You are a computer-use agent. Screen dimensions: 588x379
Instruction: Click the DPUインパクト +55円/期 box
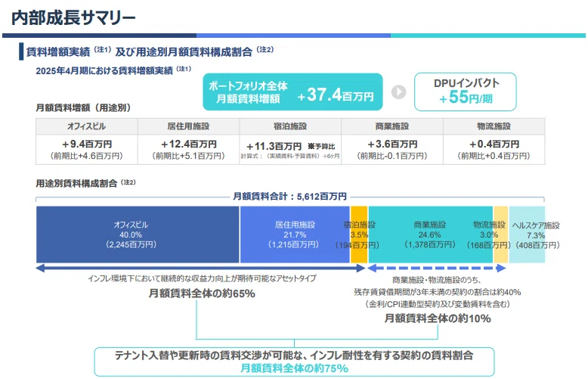pyautogui.click(x=466, y=92)
